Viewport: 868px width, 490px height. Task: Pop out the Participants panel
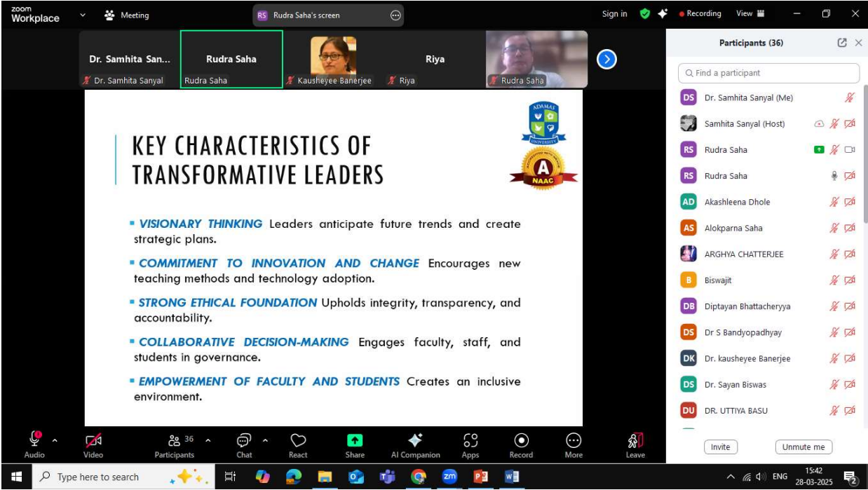pyautogui.click(x=842, y=43)
